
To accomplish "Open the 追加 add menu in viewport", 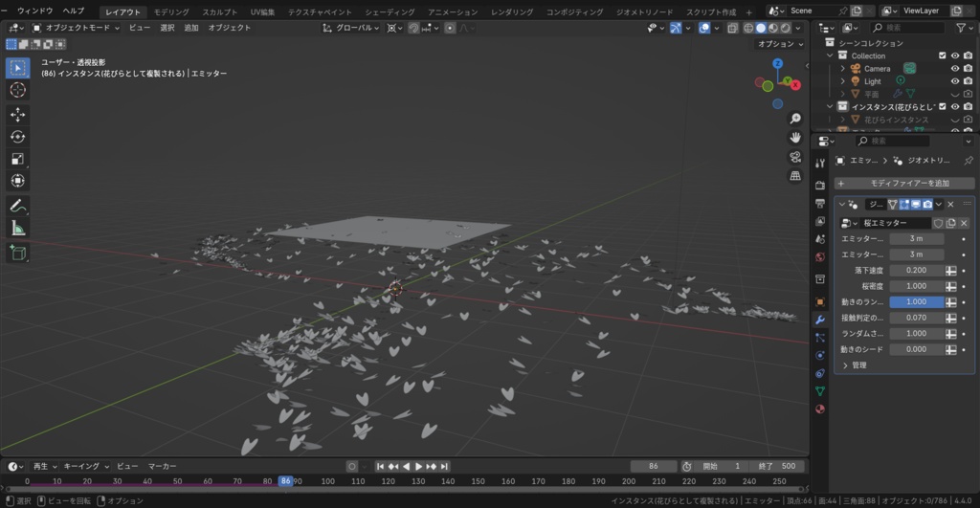I will tap(191, 28).
